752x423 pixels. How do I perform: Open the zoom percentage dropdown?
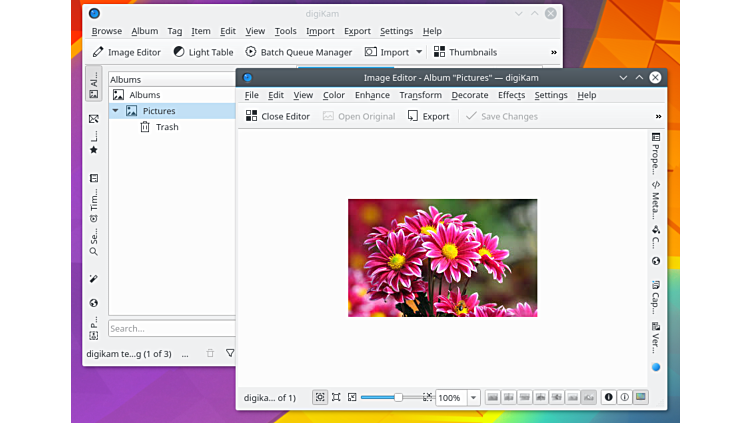pos(474,397)
